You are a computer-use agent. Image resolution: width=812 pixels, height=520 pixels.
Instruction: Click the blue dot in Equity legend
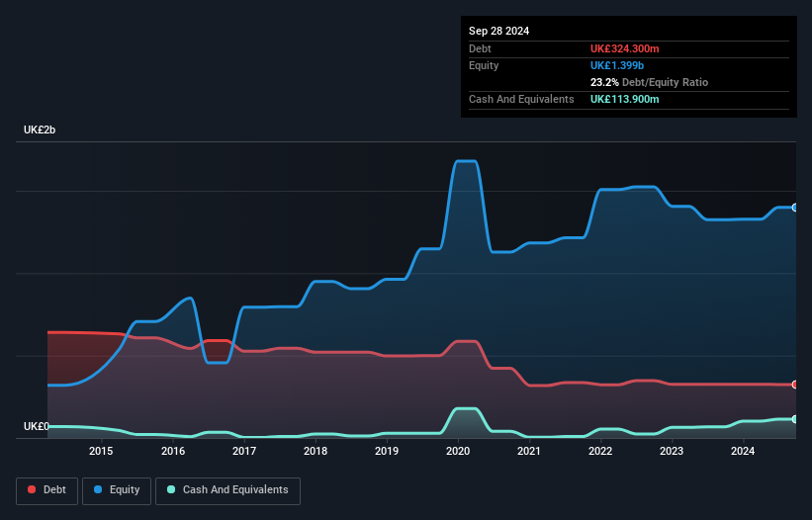pos(98,489)
